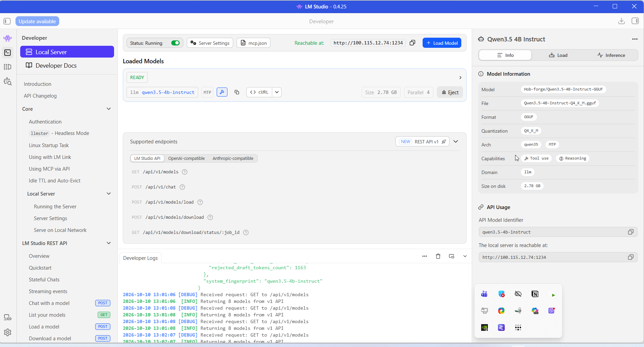Screen dimensions: 644x347
Task: Open the Inference tab in model panel
Action: 611,55
